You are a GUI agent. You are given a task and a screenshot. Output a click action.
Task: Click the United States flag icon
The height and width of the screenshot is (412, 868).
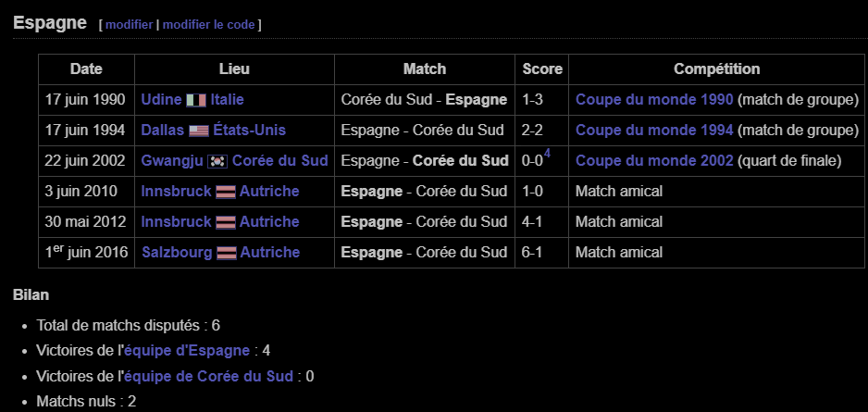[199, 131]
